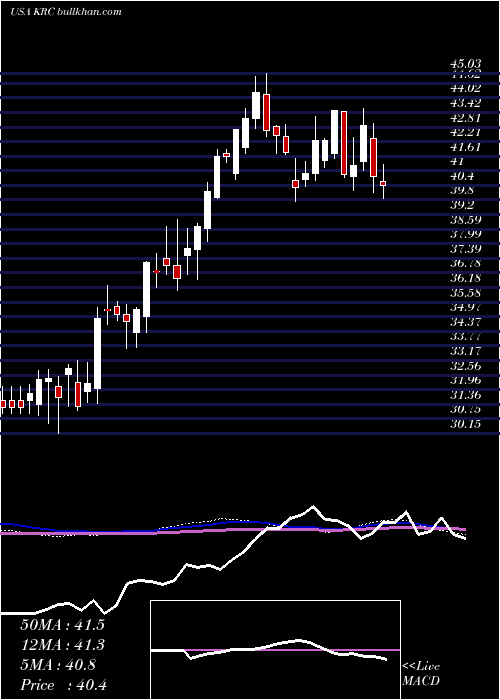Click the 31.96 price axis label
500x700 pixels.
465,380
